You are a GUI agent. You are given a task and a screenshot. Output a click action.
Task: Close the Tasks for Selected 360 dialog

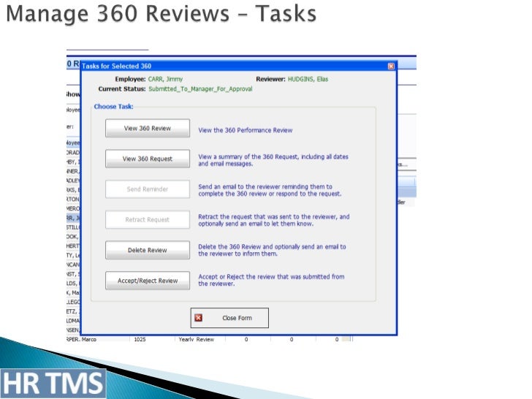tap(391, 66)
